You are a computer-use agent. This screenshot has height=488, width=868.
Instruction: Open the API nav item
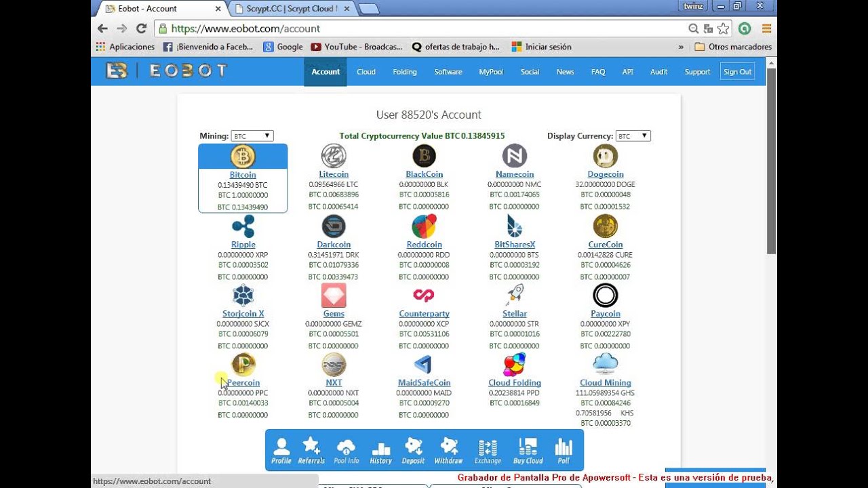tap(628, 72)
